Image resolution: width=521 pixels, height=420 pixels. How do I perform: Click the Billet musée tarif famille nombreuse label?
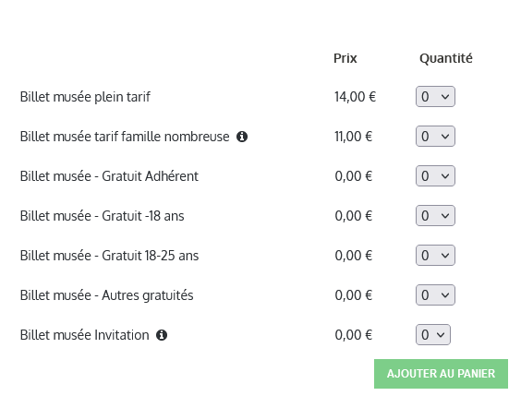point(125,137)
